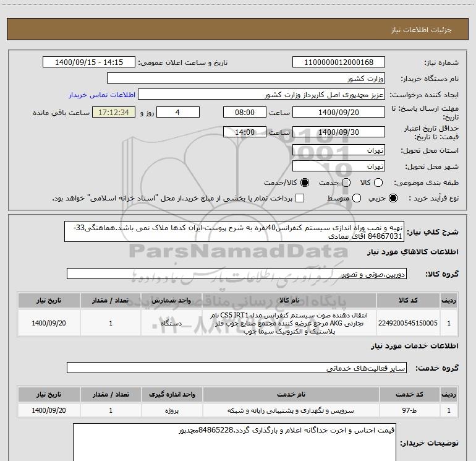
Task: Tick the اسناد خزانه اسلامی payment checkbox
Action: pyautogui.click(x=300, y=198)
